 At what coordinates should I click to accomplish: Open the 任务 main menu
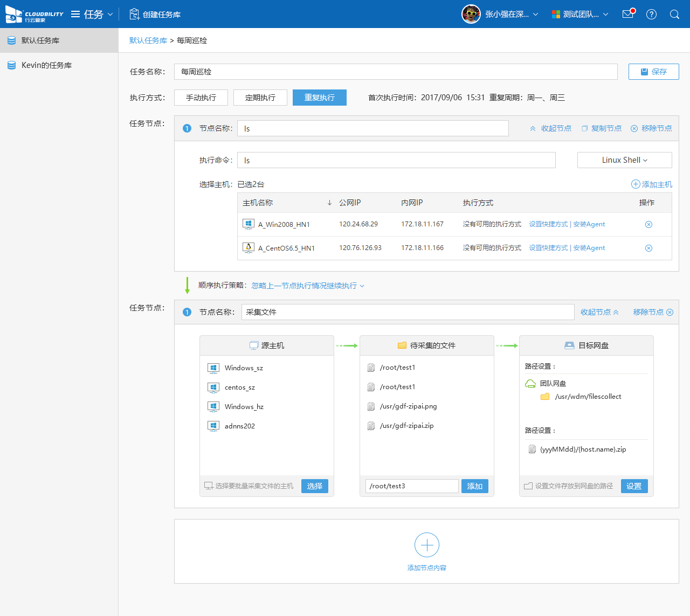[x=93, y=14]
